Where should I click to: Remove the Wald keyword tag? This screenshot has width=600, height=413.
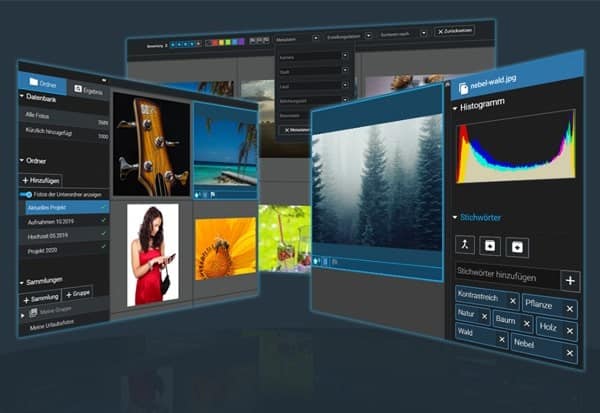point(502,339)
